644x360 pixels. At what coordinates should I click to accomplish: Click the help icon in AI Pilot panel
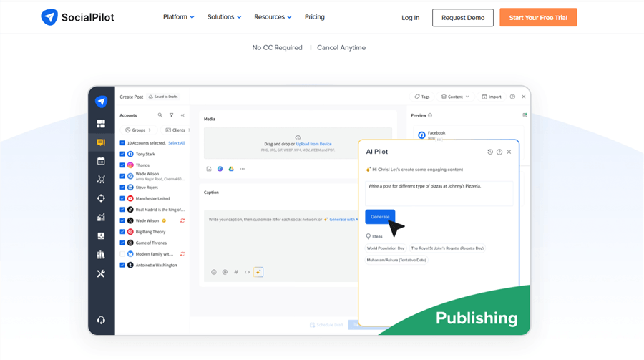(x=499, y=152)
